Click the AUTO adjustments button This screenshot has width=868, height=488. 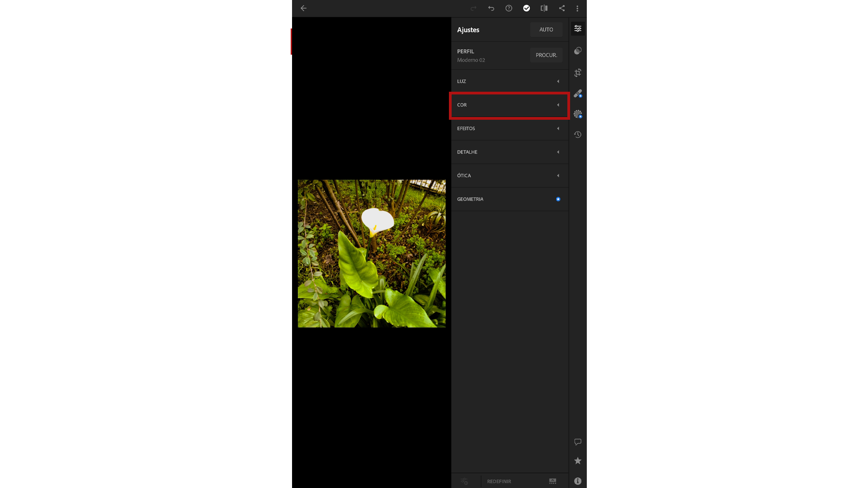pyautogui.click(x=546, y=29)
